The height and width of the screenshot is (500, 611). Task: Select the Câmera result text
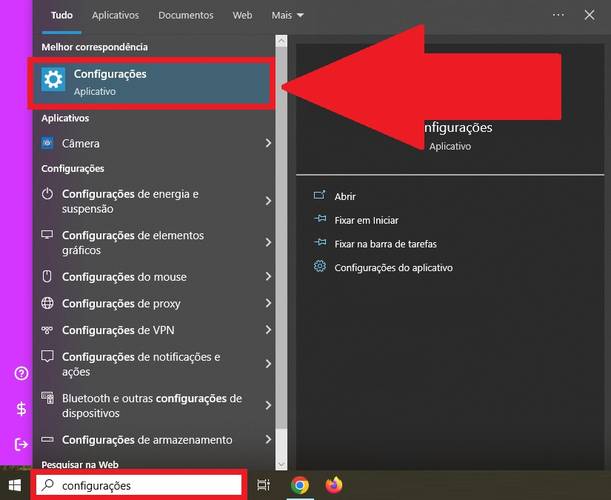[x=81, y=143]
